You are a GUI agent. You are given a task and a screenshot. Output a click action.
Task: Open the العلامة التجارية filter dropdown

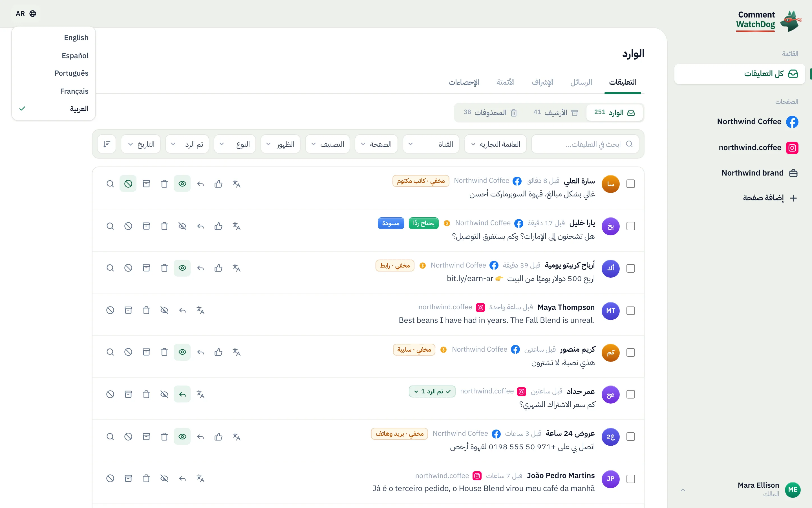pos(495,144)
